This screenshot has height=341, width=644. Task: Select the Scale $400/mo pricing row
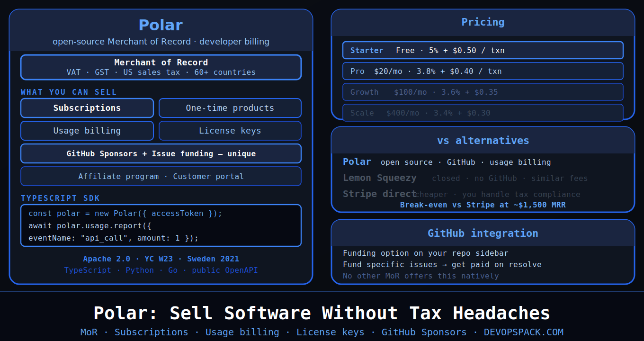(x=483, y=113)
